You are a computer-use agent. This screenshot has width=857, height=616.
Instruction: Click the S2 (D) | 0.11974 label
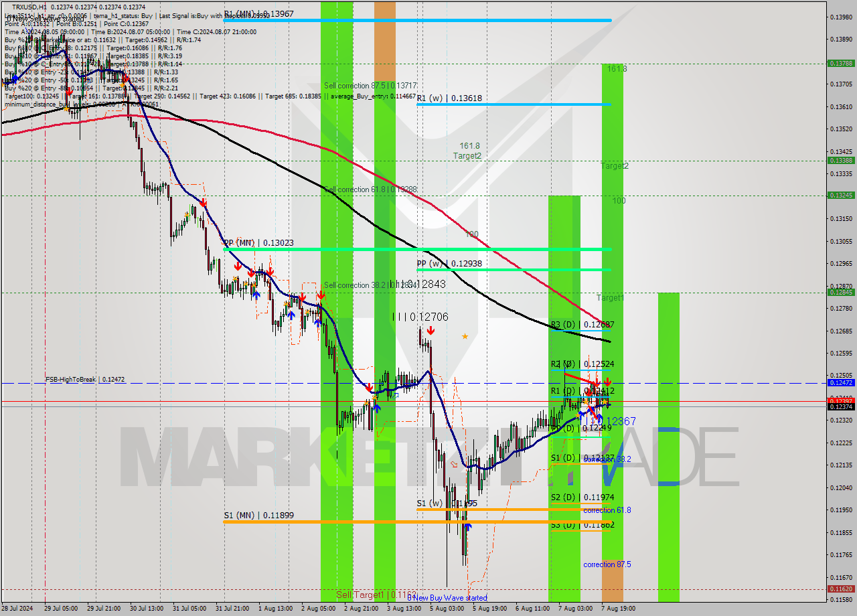coord(582,497)
